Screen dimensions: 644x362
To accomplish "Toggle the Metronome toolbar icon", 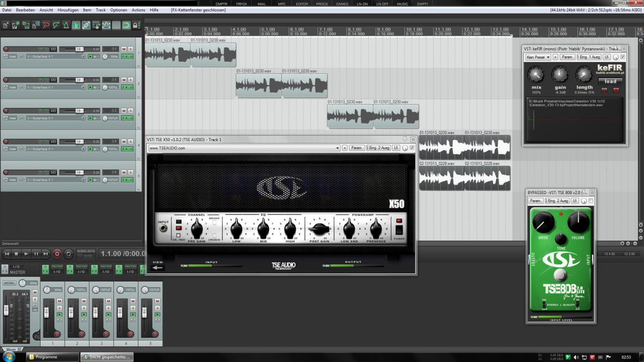I will pyautogui.click(x=66, y=25).
